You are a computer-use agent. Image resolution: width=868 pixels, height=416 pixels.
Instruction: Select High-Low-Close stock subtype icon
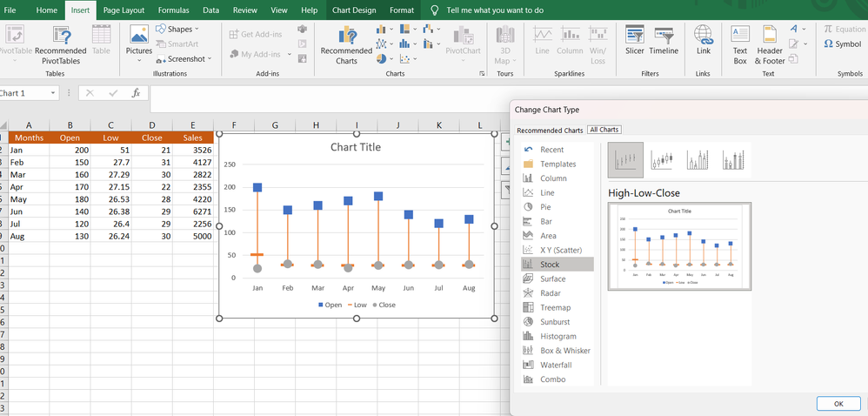pyautogui.click(x=625, y=160)
